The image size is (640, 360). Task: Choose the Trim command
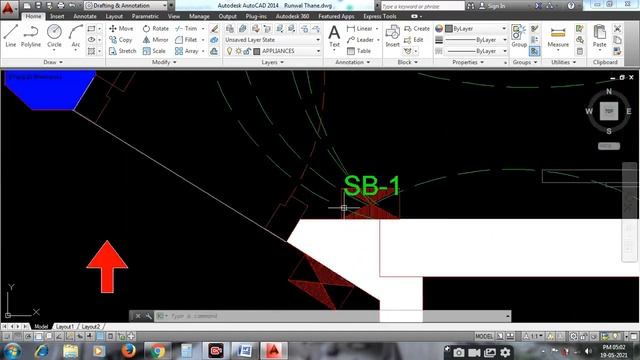click(186, 29)
